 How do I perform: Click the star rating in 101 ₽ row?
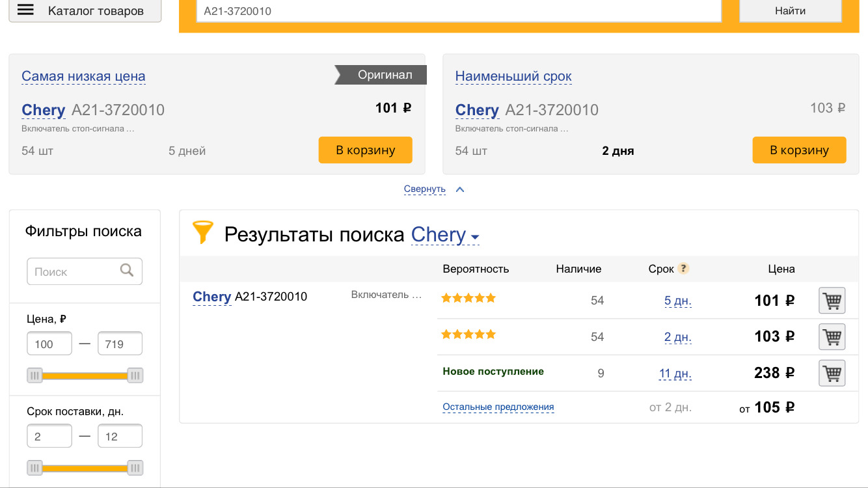468,298
